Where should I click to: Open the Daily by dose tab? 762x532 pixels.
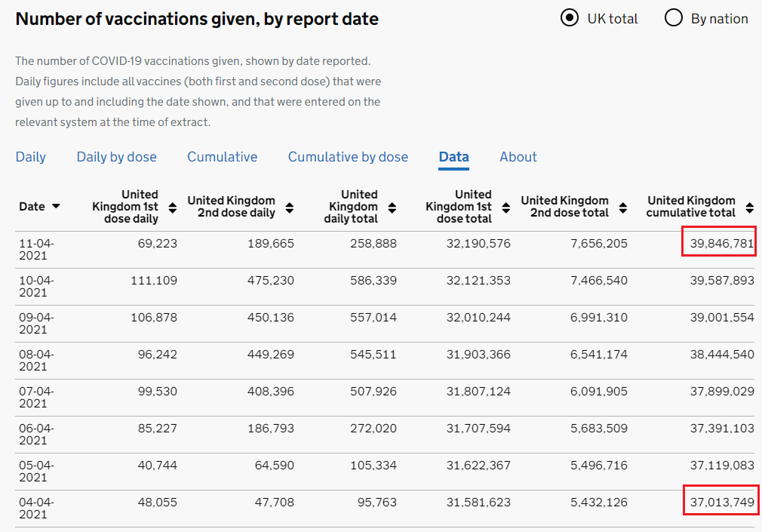117,157
